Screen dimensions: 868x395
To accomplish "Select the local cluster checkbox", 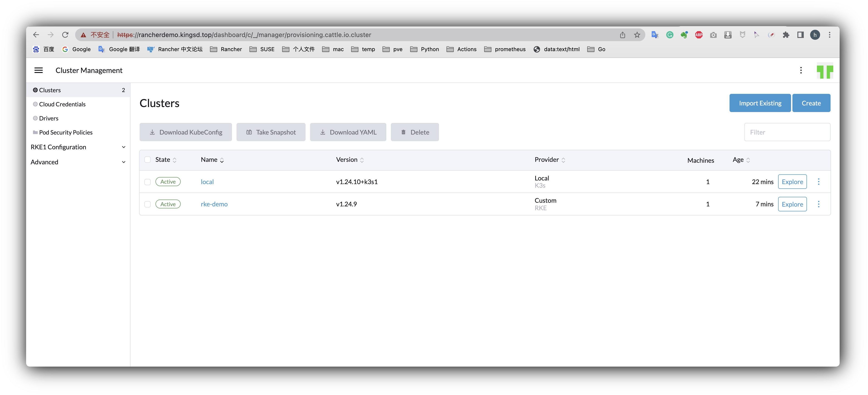I will pos(148,182).
